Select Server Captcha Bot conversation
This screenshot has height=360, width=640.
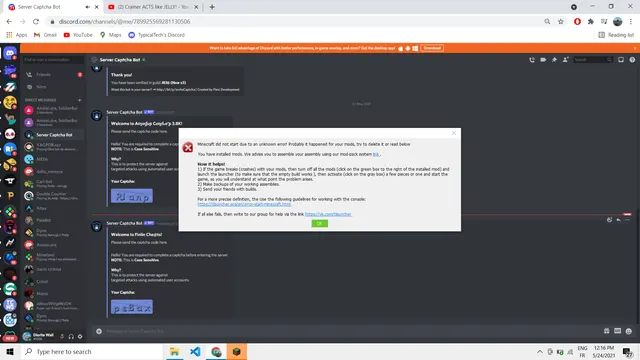(x=53, y=135)
